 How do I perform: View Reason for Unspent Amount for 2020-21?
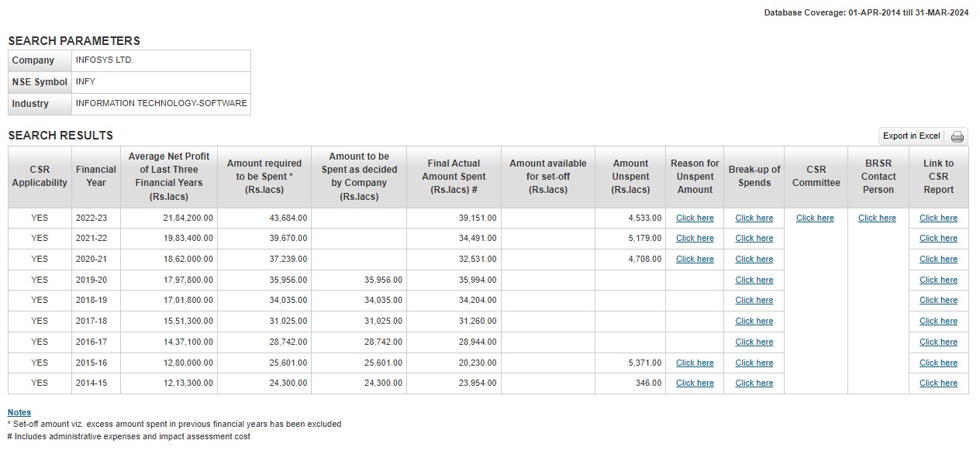[x=695, y=260]
